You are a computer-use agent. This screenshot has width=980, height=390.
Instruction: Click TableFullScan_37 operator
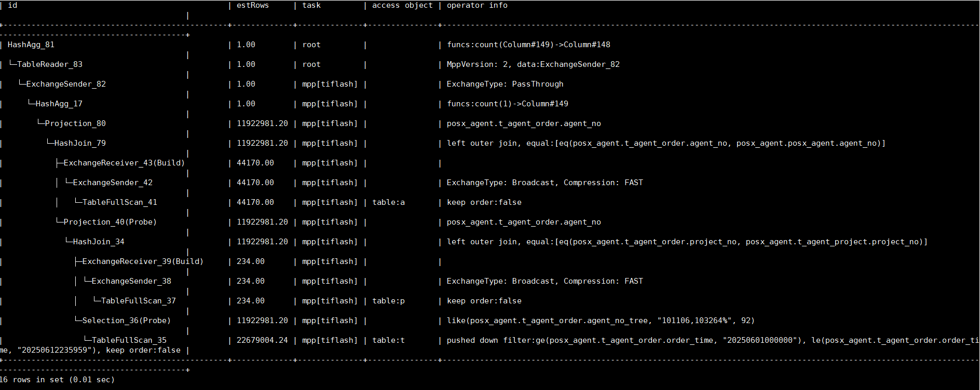pyautogui.click(x=138, y=301)
